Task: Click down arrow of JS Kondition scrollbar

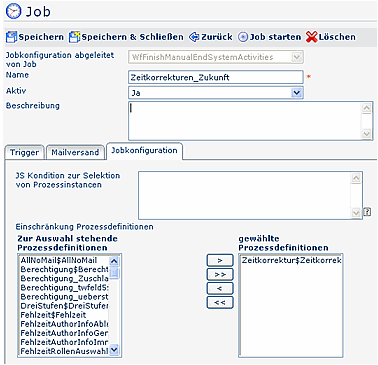Action: tap(356, 212)
